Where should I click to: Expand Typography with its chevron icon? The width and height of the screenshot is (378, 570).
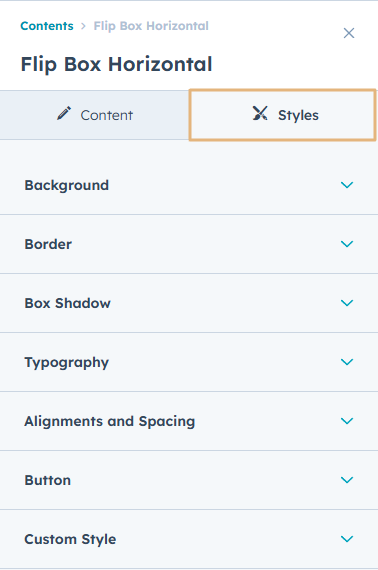tap(347, 362)
